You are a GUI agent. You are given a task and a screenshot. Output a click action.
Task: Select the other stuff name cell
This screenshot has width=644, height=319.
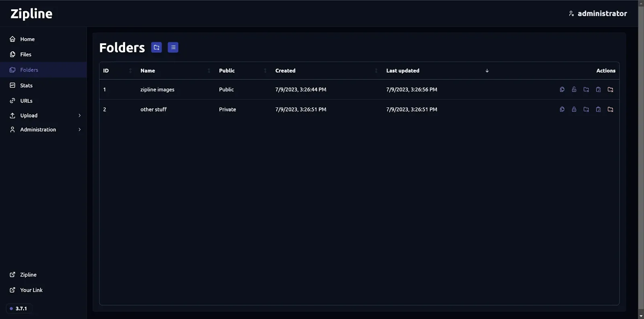[x=153, y=109]
